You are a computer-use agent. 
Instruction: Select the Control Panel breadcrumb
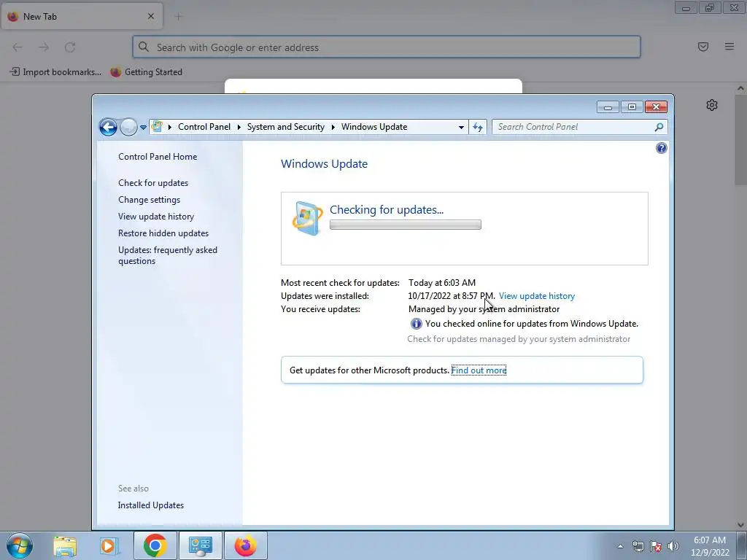pos(204,127)
